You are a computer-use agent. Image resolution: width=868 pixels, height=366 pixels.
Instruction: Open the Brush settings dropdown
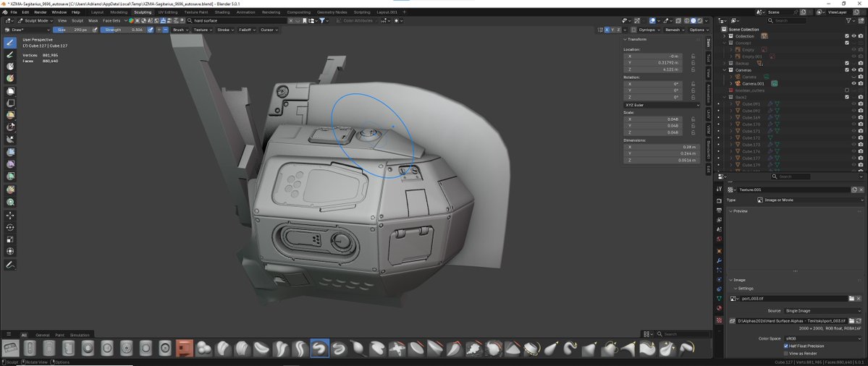click(180, 30)
